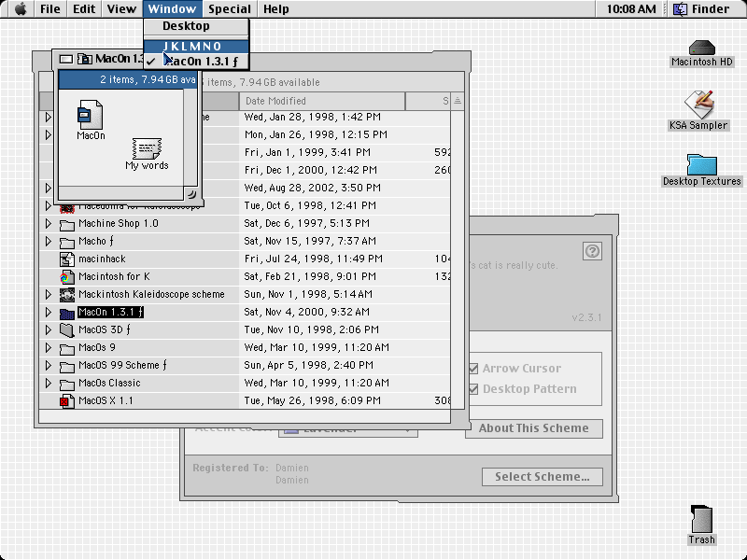This screenshot has width=747, height=560.
Task: Click the vertical scrollbar of the small window
Action: click(190, 138)
